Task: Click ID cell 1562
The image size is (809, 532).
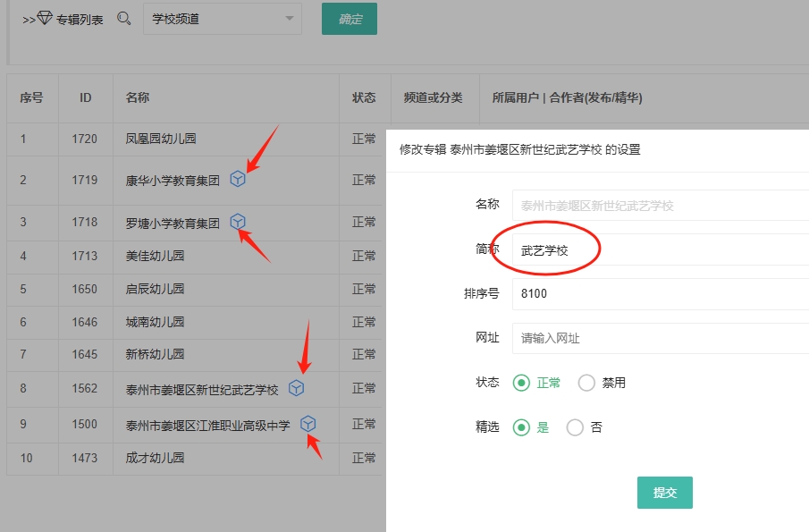Action: click(85, 388)
